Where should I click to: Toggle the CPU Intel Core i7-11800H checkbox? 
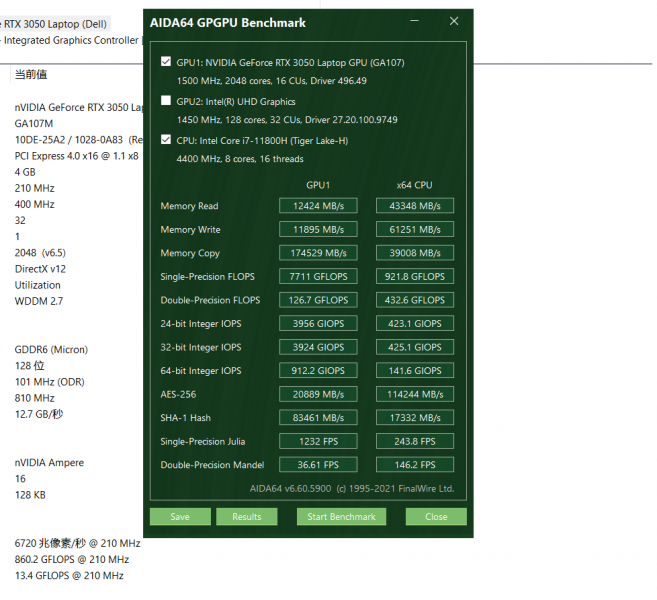(x=165, y=140)
